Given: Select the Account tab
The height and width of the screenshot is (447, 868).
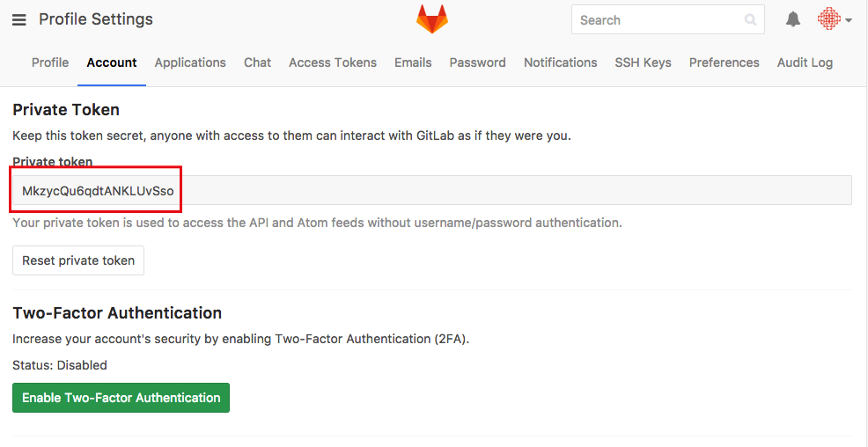Looking at the screenshot, I should 112,62.
